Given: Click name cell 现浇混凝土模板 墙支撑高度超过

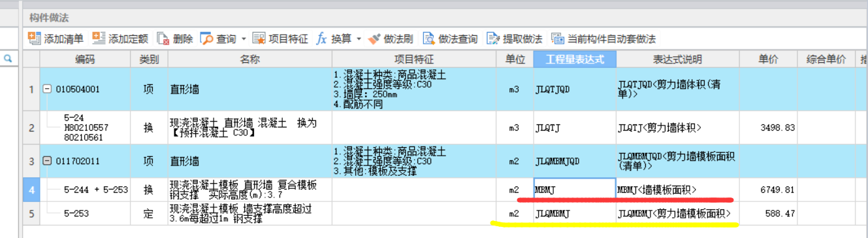Looking at the screenshot, I should [249, 213].
